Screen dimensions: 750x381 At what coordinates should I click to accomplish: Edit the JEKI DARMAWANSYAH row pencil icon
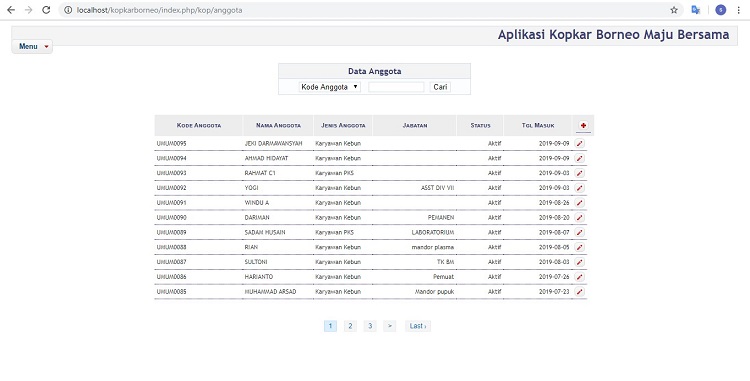pyautogui.click(x=579, y=143)
